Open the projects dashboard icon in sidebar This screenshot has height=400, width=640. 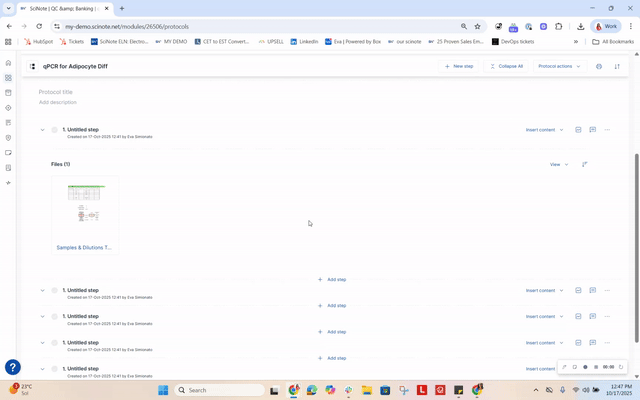point(8,77)
